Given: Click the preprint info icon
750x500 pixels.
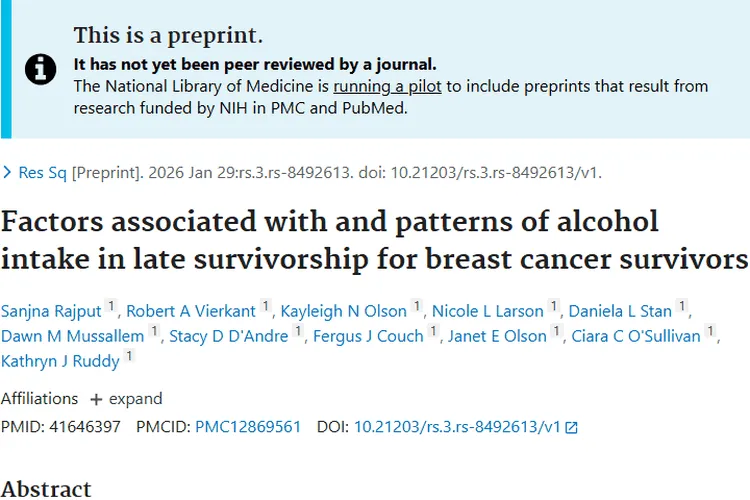Looking at the screenshot, I should [40, 68].
